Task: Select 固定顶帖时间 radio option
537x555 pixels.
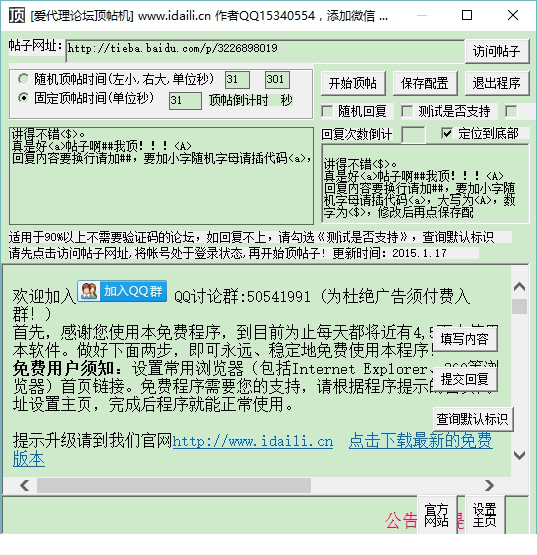Action: [x=23, y=98]
